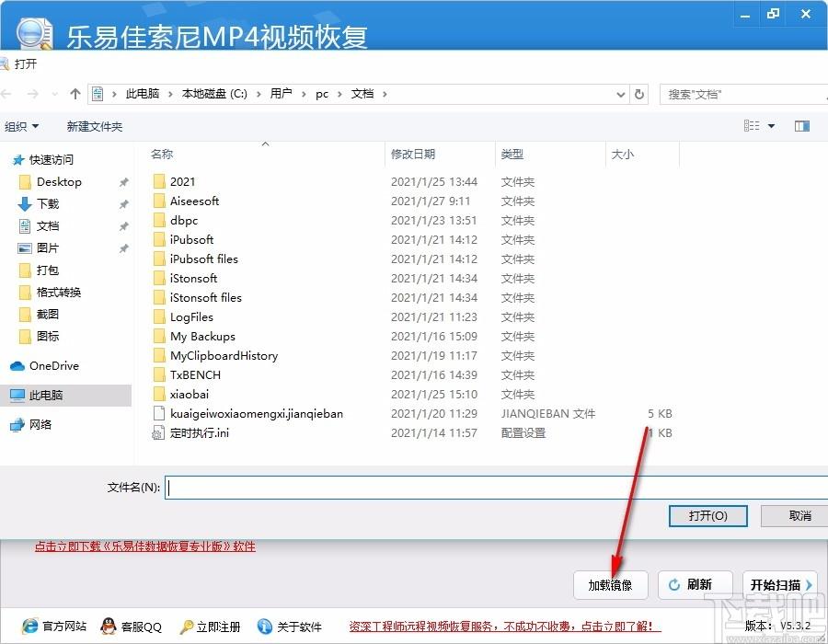The height and width of the screenshot is (644, 828).
Task: Toggle the preview pane icon
Action: coord(801,126)
